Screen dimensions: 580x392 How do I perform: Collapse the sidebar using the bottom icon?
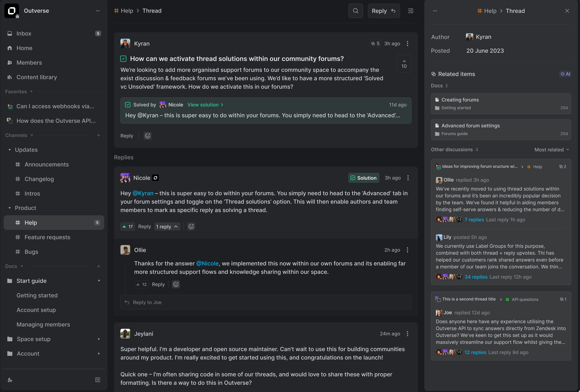98,380
